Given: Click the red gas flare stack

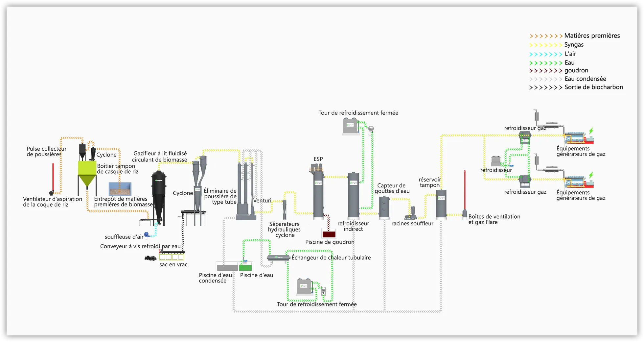Looking at the screenshot, I should click(465, 194).
